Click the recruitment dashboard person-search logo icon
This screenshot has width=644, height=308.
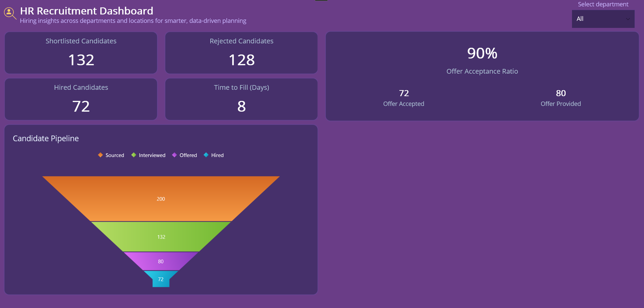tap(9, 13)
